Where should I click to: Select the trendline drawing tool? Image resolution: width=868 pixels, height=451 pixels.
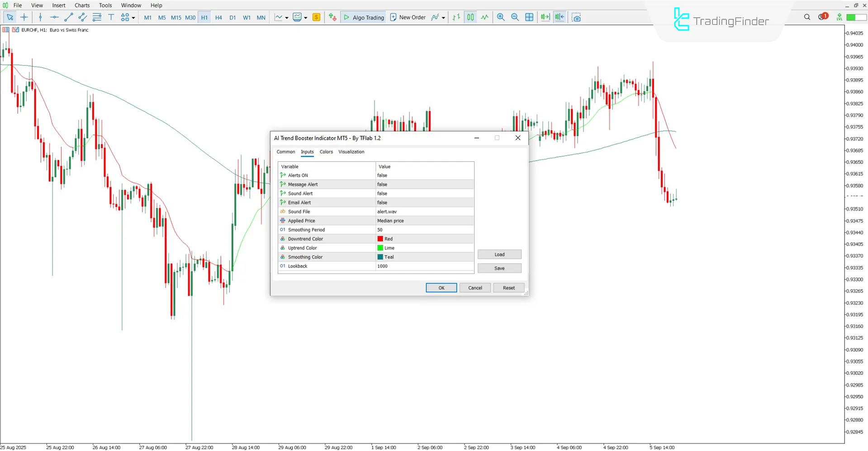(x=69, y=17)
